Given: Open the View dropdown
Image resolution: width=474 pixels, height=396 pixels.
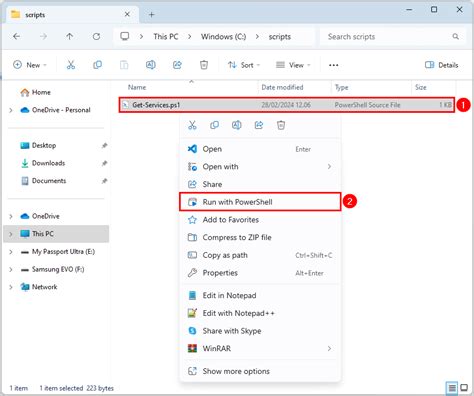Looking at the screenshot, I should [x=293, y=65].
